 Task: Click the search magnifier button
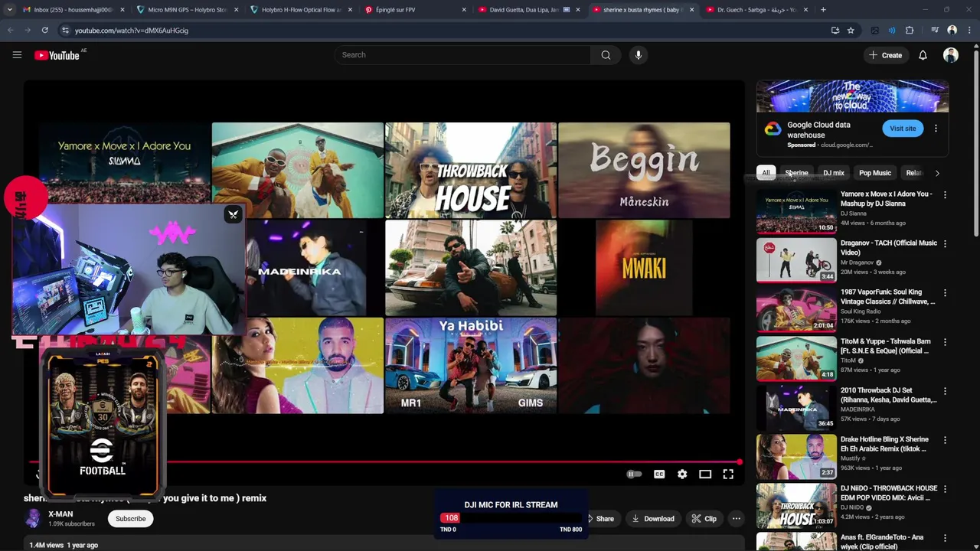606,55
